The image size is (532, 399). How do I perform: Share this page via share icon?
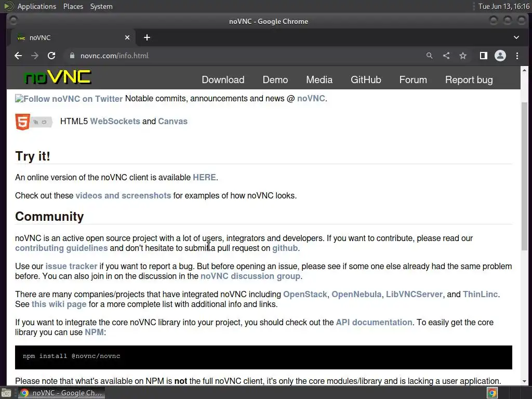pyautogui.click(x=446, y=56)
